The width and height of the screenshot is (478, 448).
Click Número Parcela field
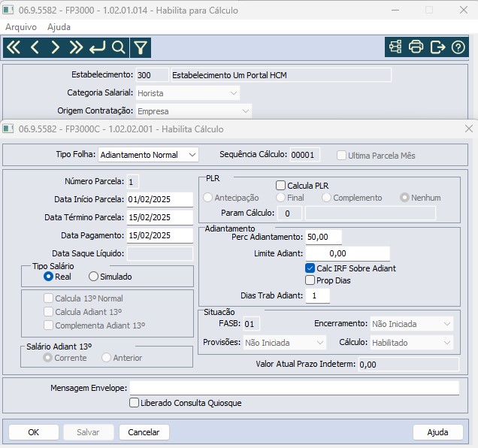(x=133, y=181)
